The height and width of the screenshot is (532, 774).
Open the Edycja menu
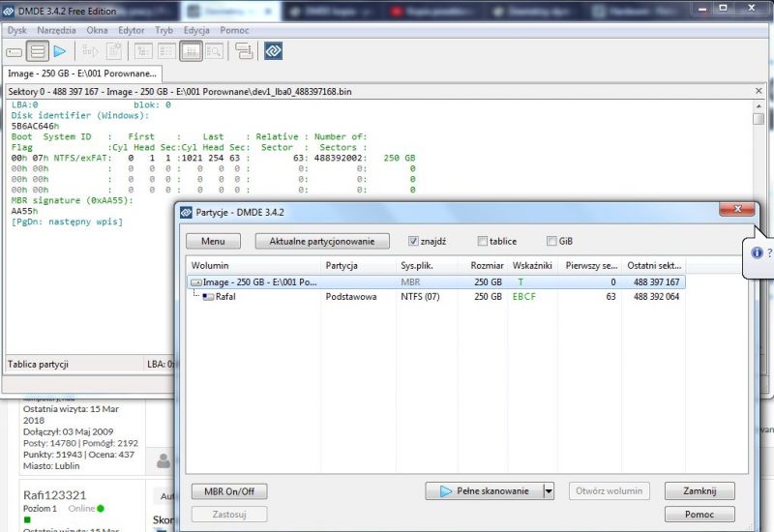[x=196, y=30]
